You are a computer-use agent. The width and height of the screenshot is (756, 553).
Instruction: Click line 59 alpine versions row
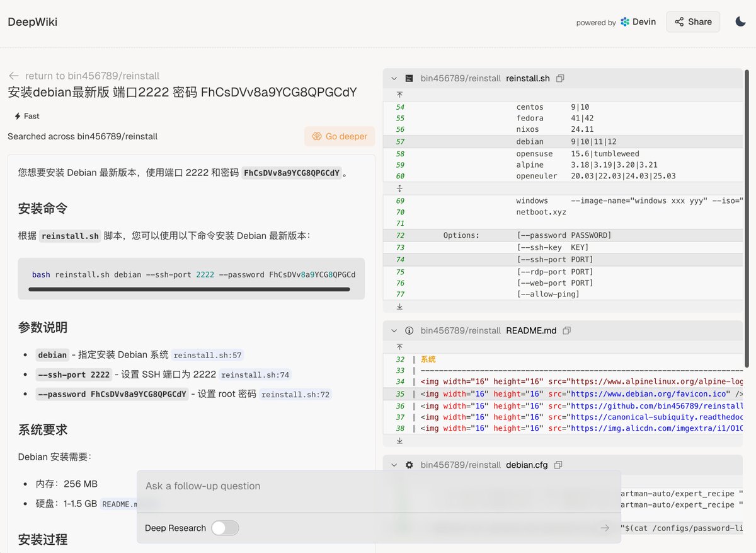tap(563, 165)
